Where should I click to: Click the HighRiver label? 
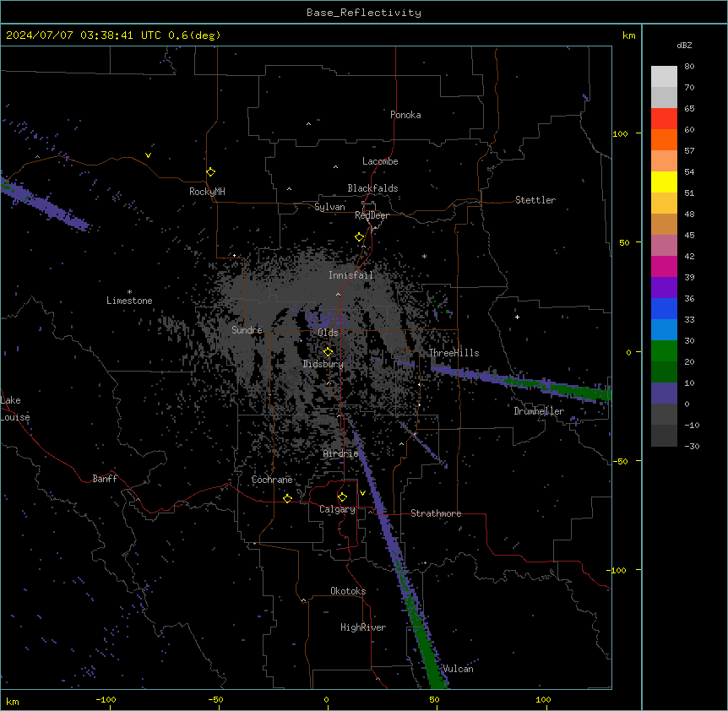[x=363, y=627]
